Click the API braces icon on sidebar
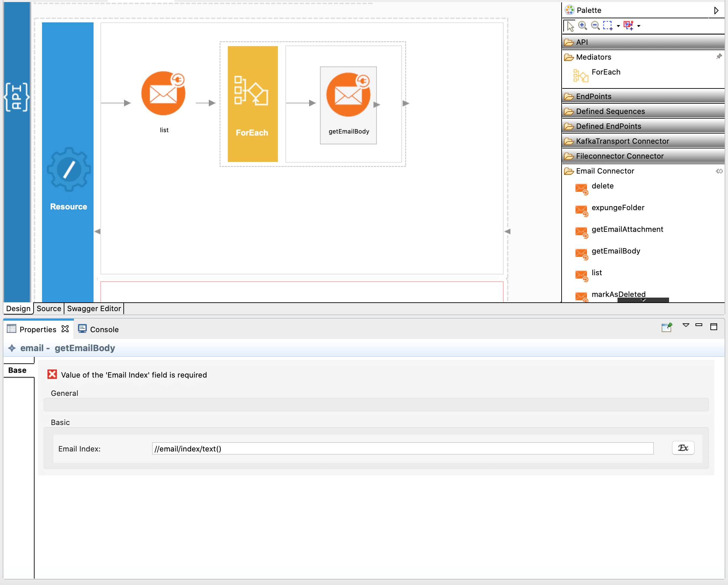 pos(17,97)
